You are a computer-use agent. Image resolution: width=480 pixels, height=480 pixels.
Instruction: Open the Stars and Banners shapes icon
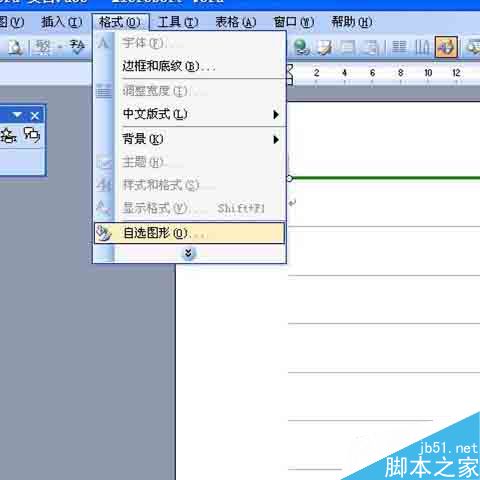tap(8, 135)
